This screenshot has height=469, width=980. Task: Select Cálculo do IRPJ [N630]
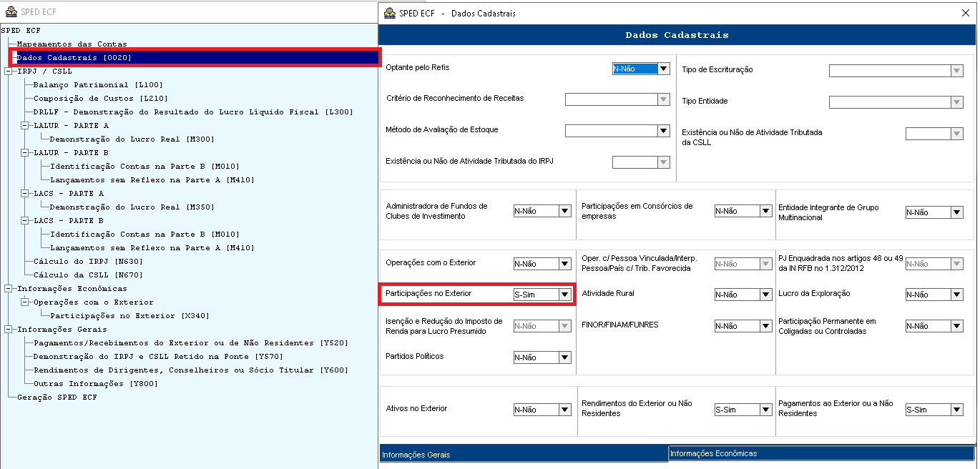click(x=88, y=262)
